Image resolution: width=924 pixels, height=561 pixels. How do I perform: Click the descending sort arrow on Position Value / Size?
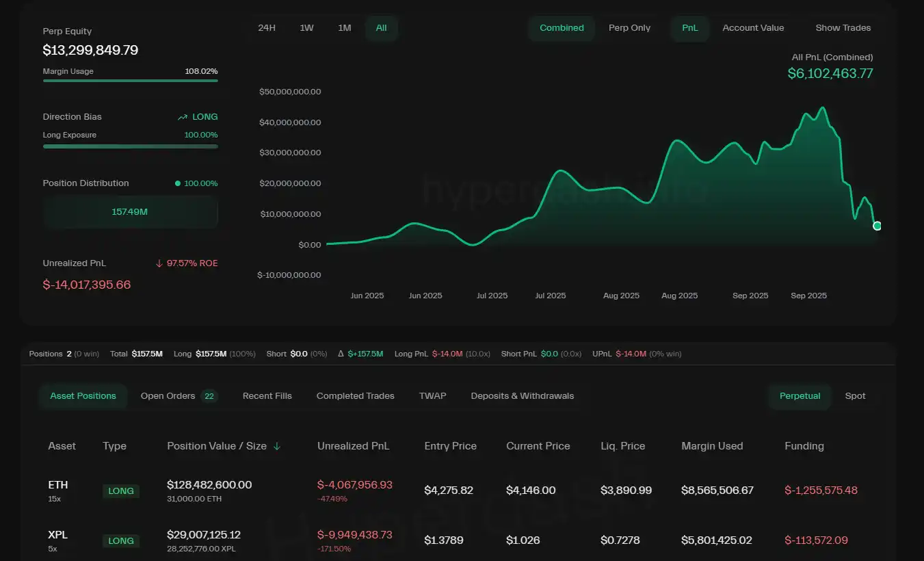pos(277,445)
